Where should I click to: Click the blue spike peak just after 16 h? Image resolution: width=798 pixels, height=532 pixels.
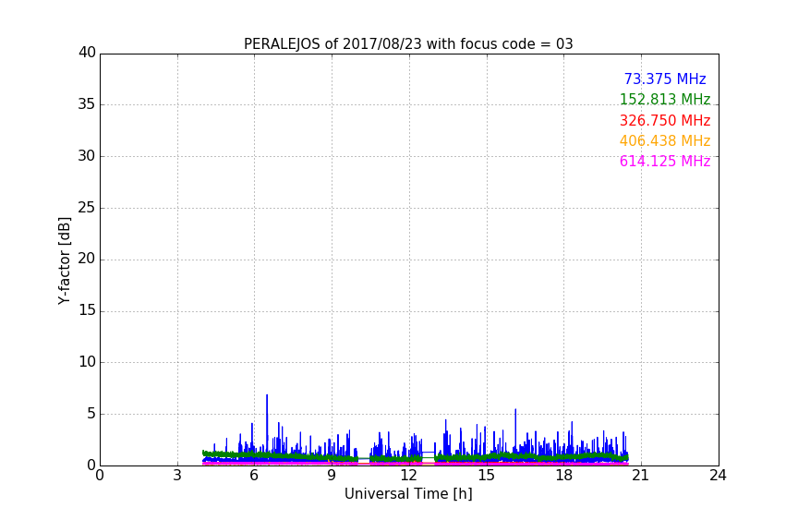pyautogui.click(x=515, y=410)
